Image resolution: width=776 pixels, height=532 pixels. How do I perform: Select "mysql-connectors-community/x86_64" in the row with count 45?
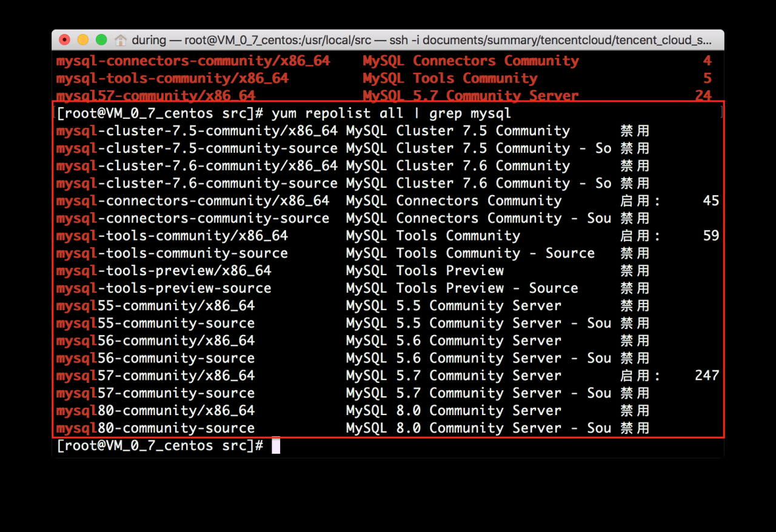pos(193,201)
